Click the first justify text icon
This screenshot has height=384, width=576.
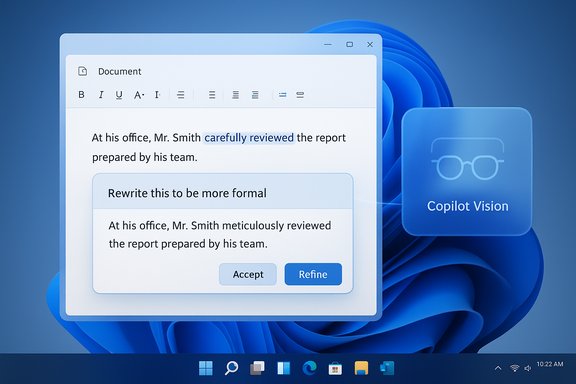click(235, 94)
